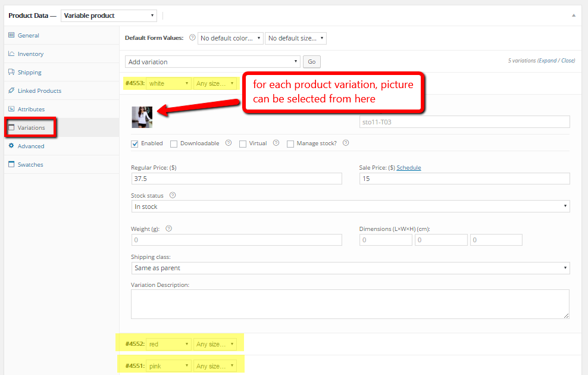Switch to the Linked Products tab
Viewport: 588px width, 375px height.
[61, 90]
